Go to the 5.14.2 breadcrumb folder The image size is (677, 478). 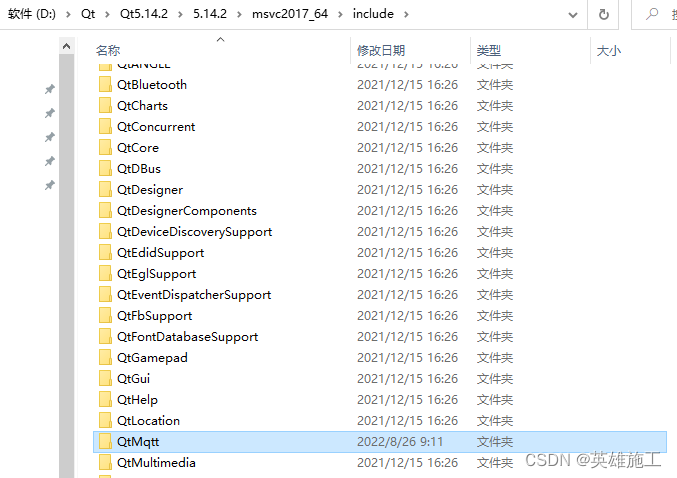210,14
